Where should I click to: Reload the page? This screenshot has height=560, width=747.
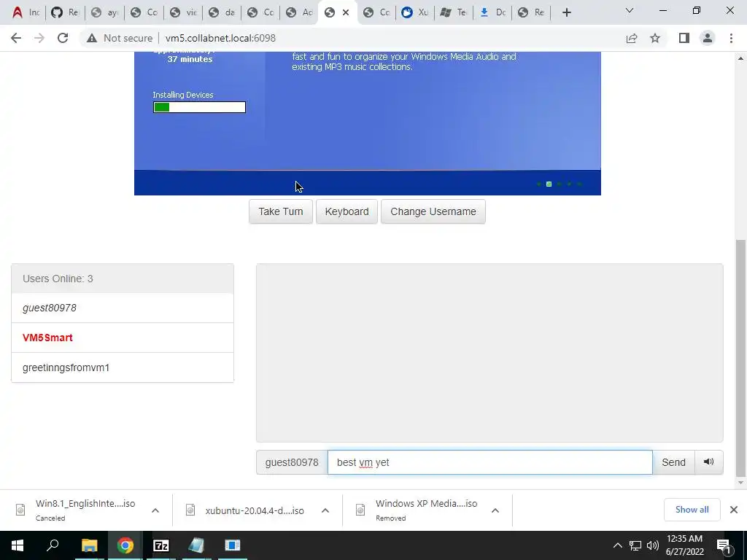point(63,38)
